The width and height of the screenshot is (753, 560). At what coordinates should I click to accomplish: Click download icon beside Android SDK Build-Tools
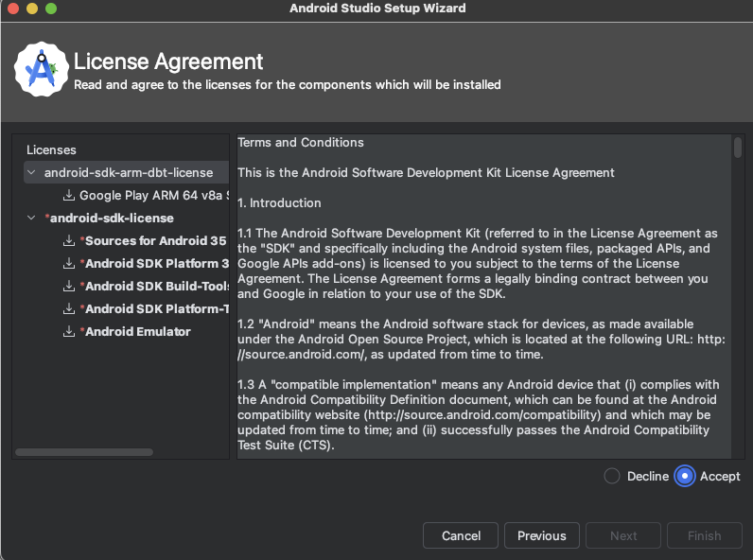tap(69, 286)
